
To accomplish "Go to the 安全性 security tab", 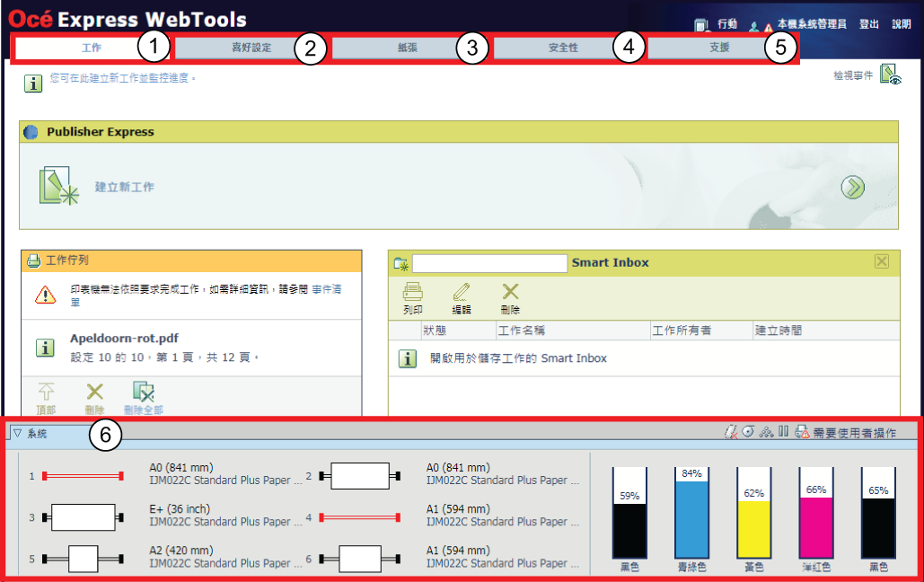I will (x=563, y=48).
